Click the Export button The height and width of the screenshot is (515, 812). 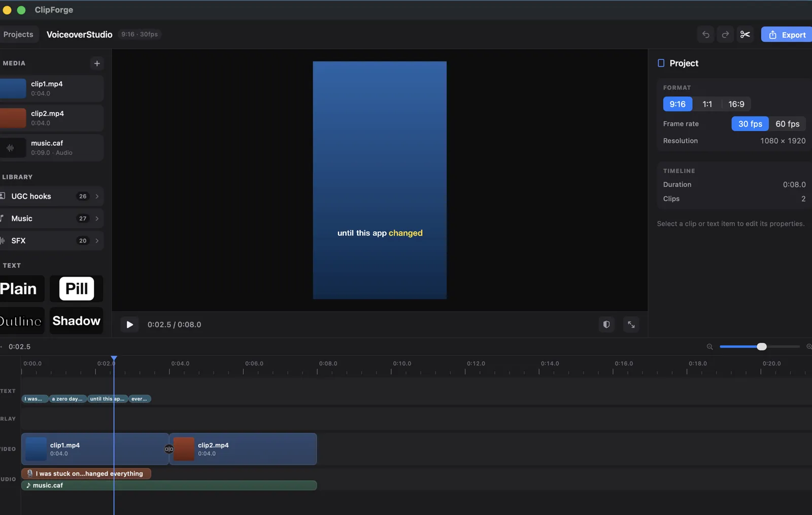(x=787, y=35)
